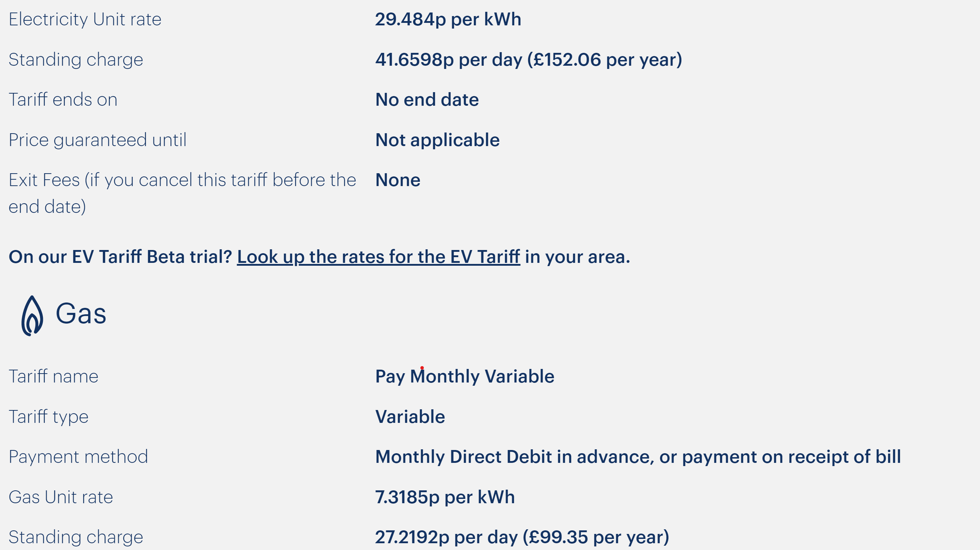Open the EV Tariff rates lookup link
This screenshot has width=980, height=550.
coord(378,257)
